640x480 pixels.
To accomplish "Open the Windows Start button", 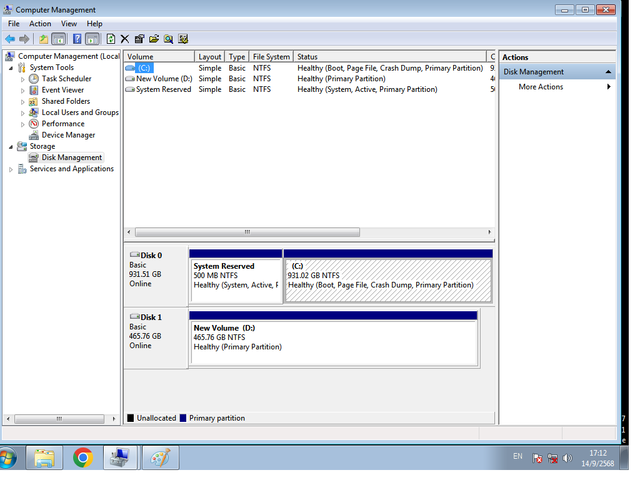I will coord(8,458).
